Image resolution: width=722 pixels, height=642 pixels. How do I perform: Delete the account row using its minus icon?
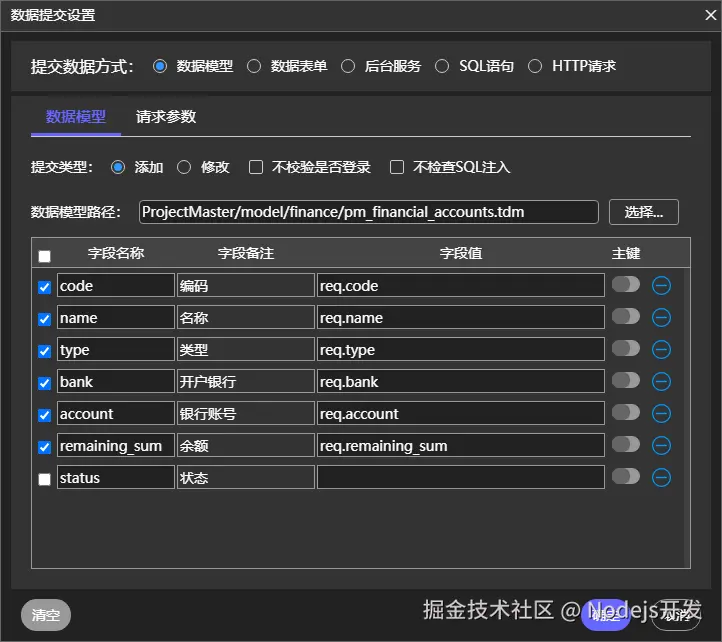(661, 414)
